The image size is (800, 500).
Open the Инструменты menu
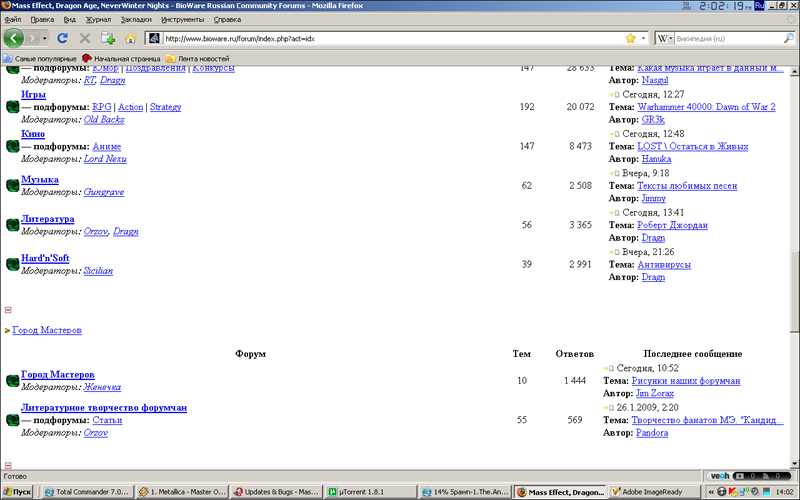182,19
